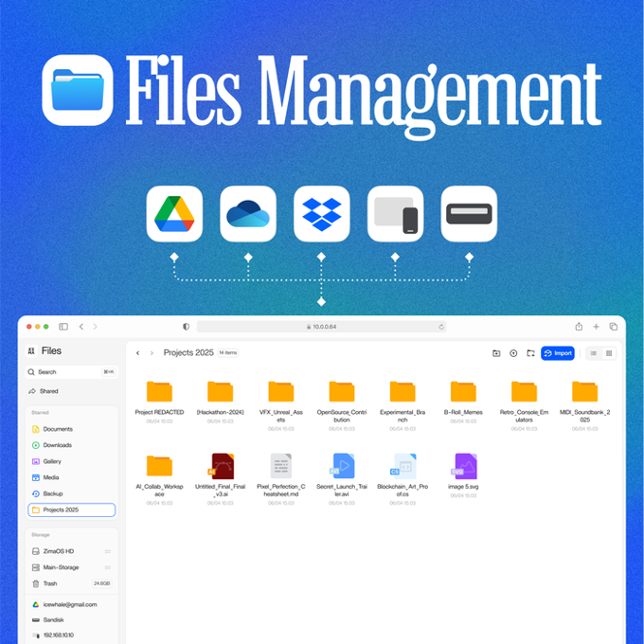Open a new browser tab
Image resolution: width=644 pixels, height=644 pixels.
tap(596, 327)
